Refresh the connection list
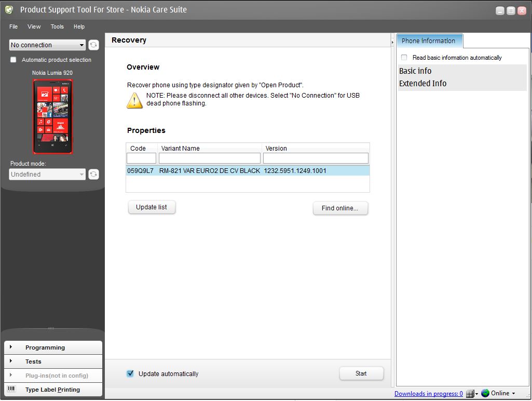This screenshot has height=401, width=532. point(93,45)
